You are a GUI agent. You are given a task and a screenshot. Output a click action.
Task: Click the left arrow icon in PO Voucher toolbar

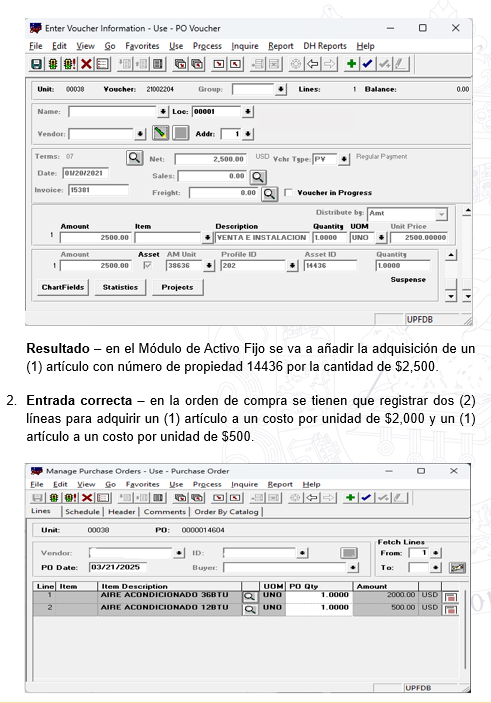(313, 64)
